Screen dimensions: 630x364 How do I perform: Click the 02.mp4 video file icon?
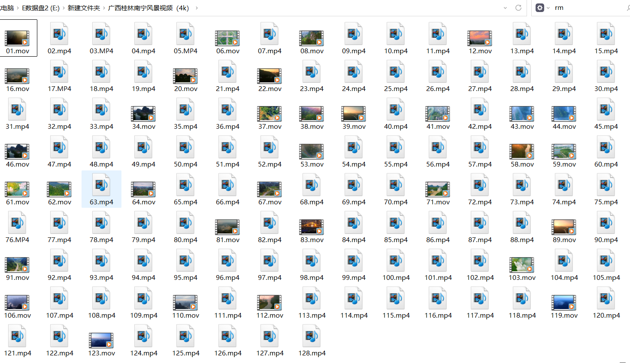(x=59, y=34)
